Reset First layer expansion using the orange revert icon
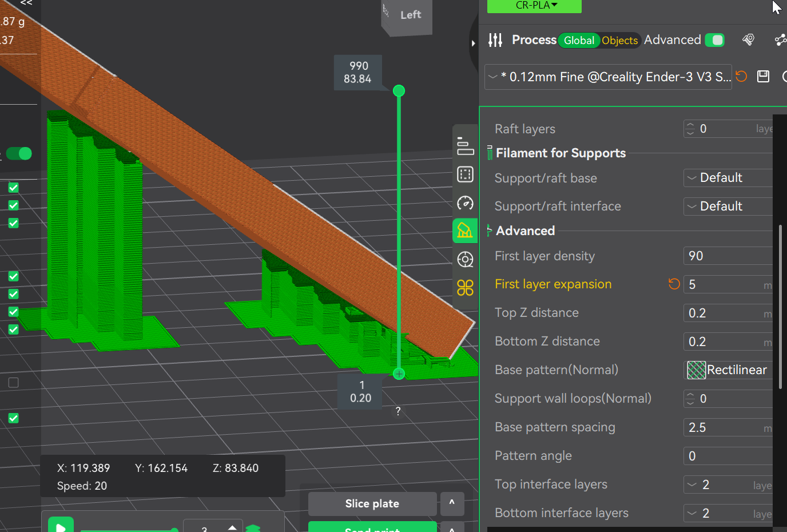This screenshot has width=787, height=532. point(674,284)
